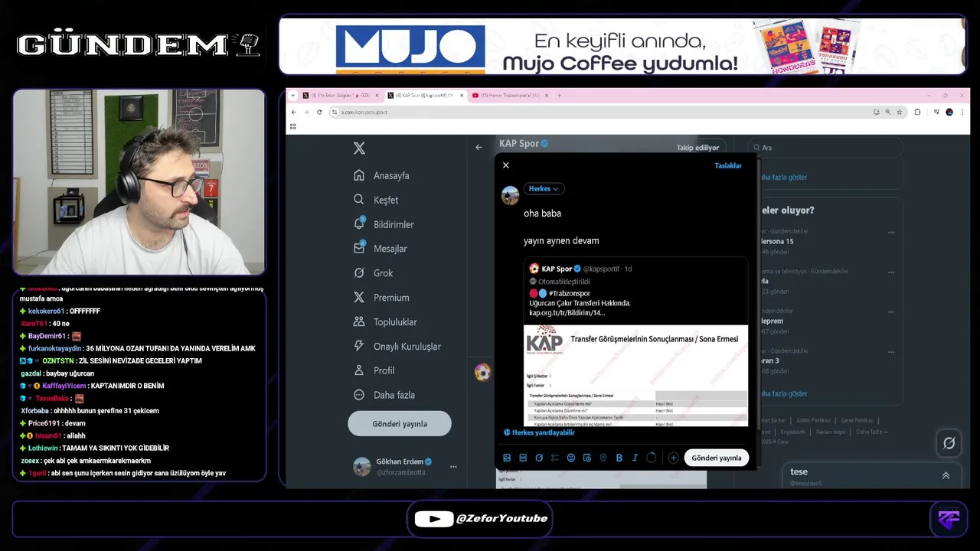The width and height of the screenshot is (980, 551).
Task: Open quoted KAP document image
Action: pos(635,376)
